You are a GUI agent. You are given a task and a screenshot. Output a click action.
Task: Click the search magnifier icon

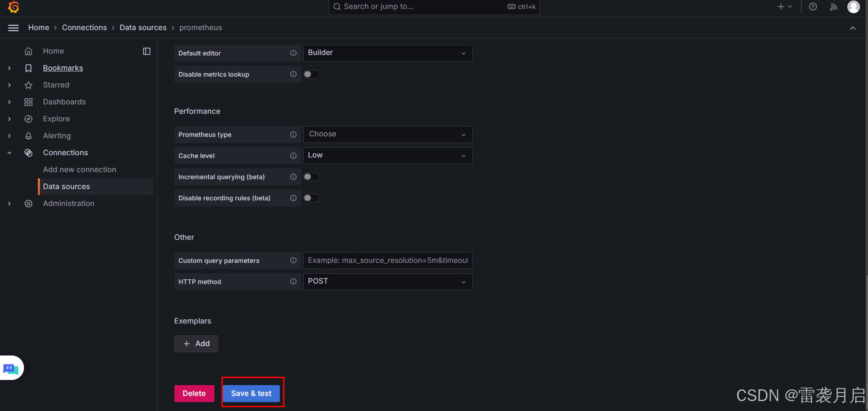click(x=337, y=7)
